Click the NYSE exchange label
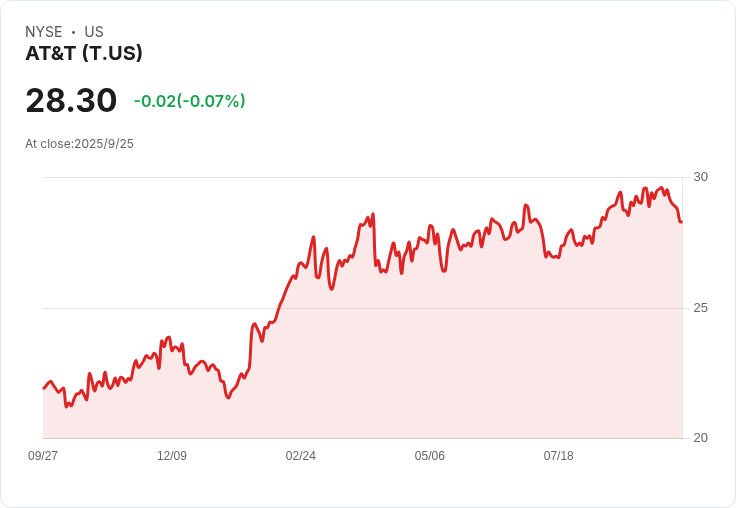 (x=44, y=32)
